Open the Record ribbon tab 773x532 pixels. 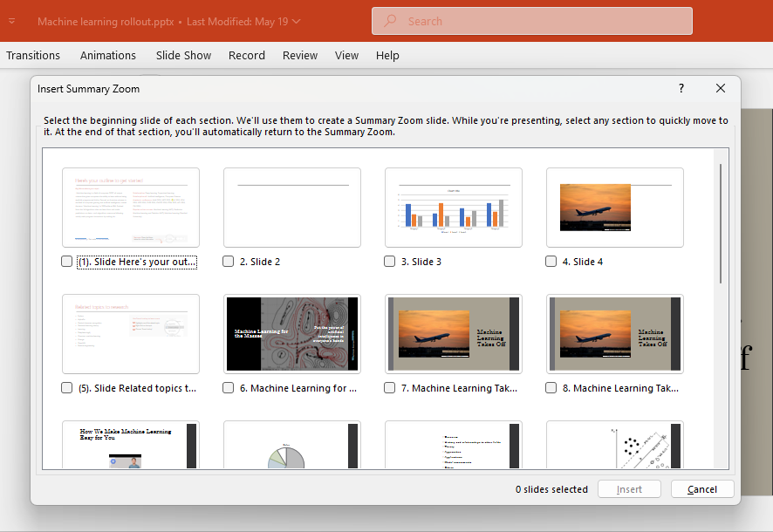point(247,55)
